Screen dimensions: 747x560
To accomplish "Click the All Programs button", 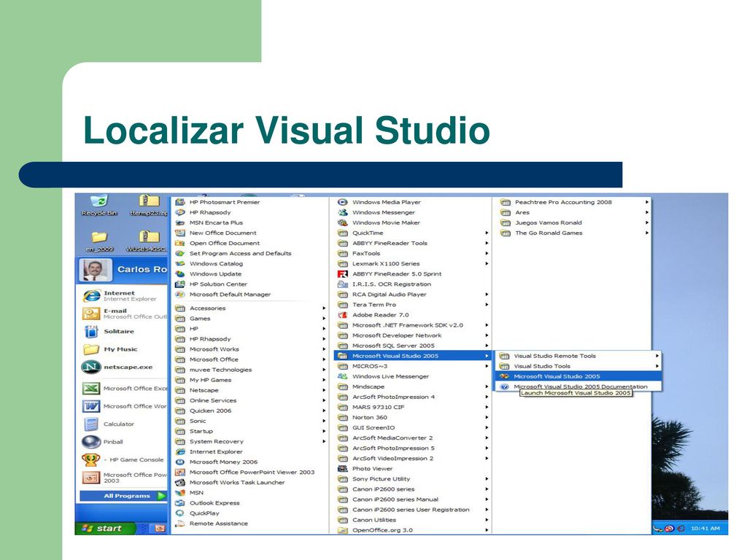I will 123,496.
